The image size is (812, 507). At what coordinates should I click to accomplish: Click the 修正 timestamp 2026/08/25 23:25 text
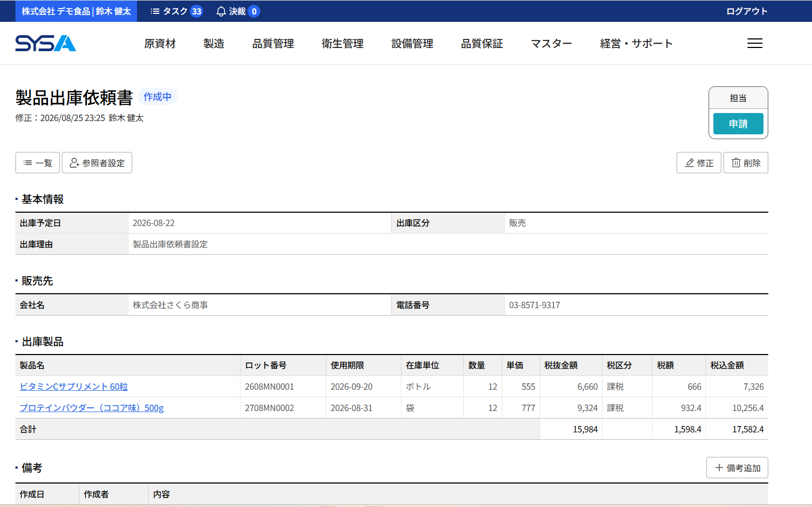coord(73,118)
